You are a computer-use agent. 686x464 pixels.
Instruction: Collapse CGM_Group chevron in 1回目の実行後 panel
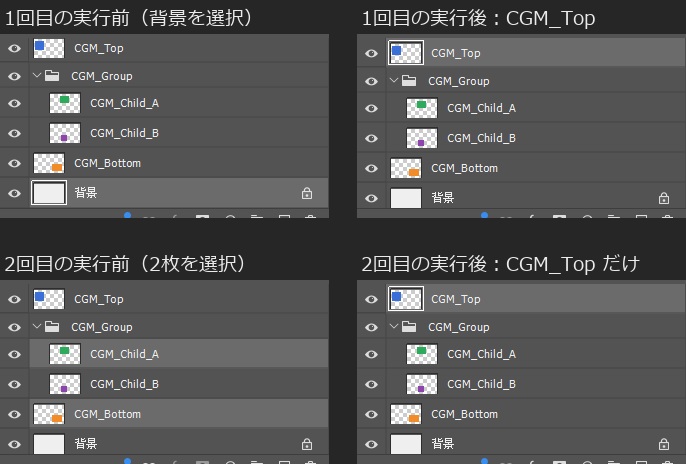(x=394, y=80)
